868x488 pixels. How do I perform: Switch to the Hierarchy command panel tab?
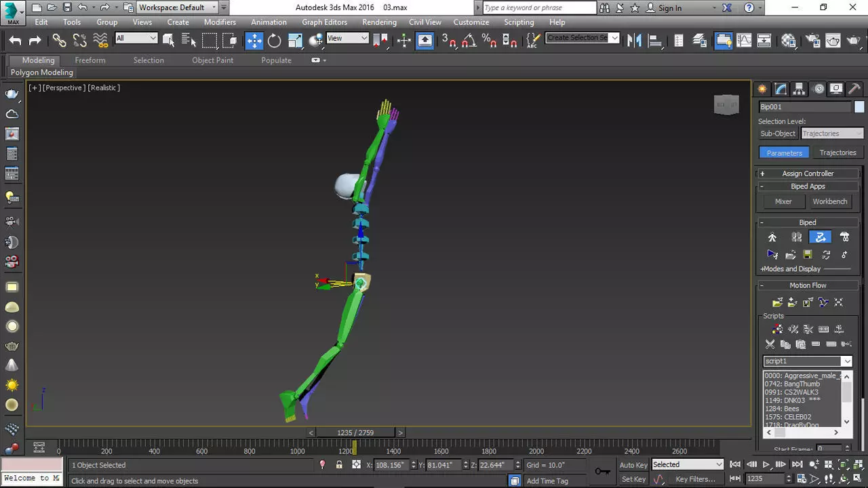pos(800,89)
